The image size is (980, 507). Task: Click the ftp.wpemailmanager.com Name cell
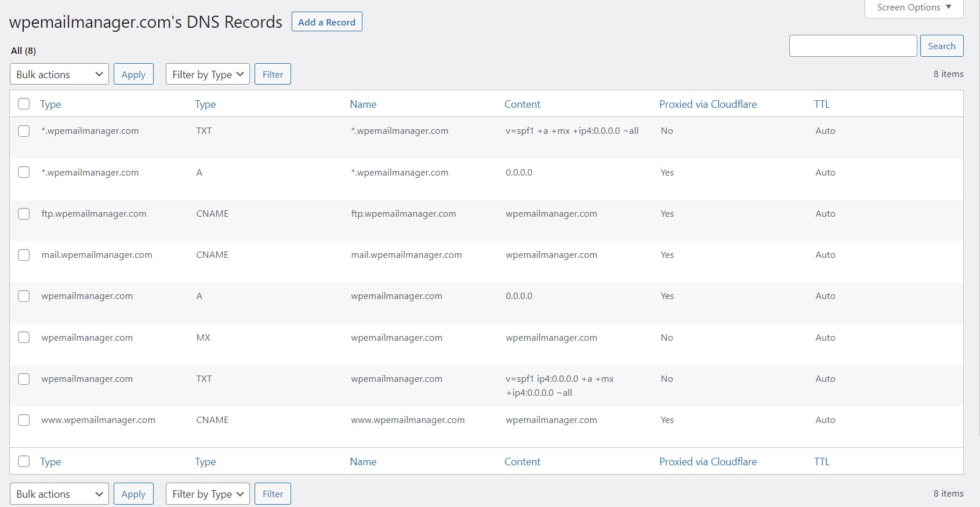pyautogui.click(x=404, y=214)
